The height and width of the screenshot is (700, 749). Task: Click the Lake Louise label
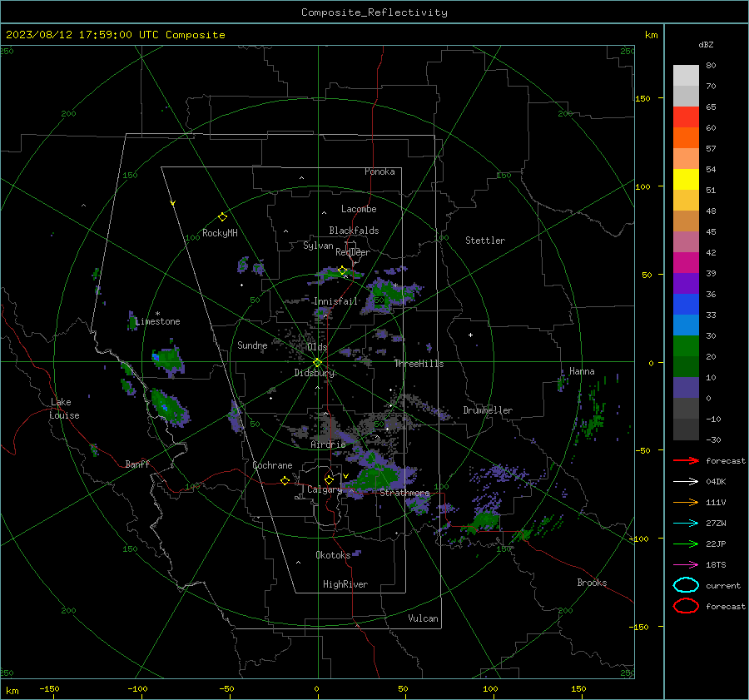point(64,409)
